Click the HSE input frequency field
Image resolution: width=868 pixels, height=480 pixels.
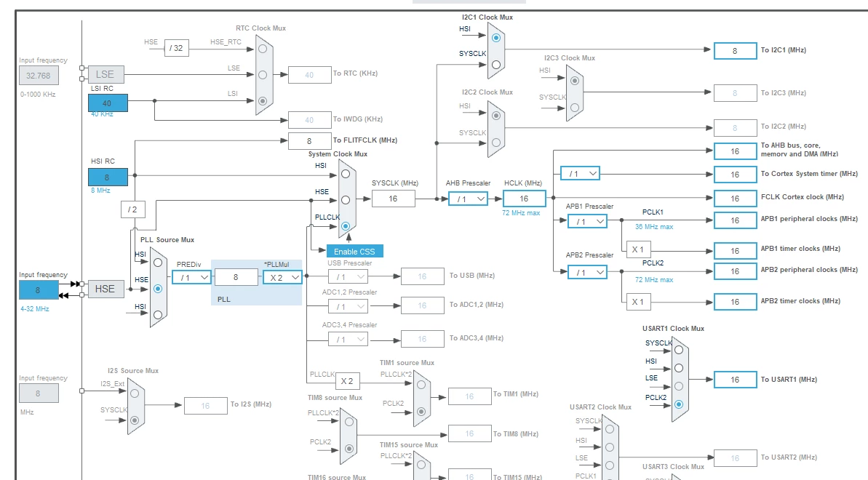[x=38, y=290]
